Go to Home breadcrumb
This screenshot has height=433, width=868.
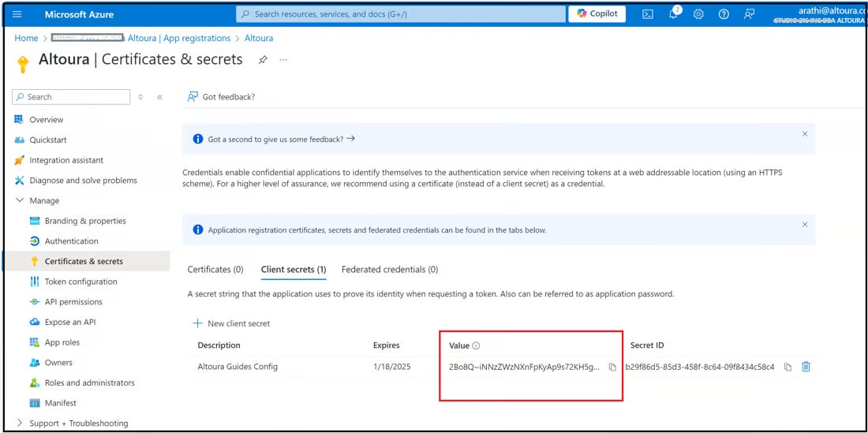click(26, 38)
